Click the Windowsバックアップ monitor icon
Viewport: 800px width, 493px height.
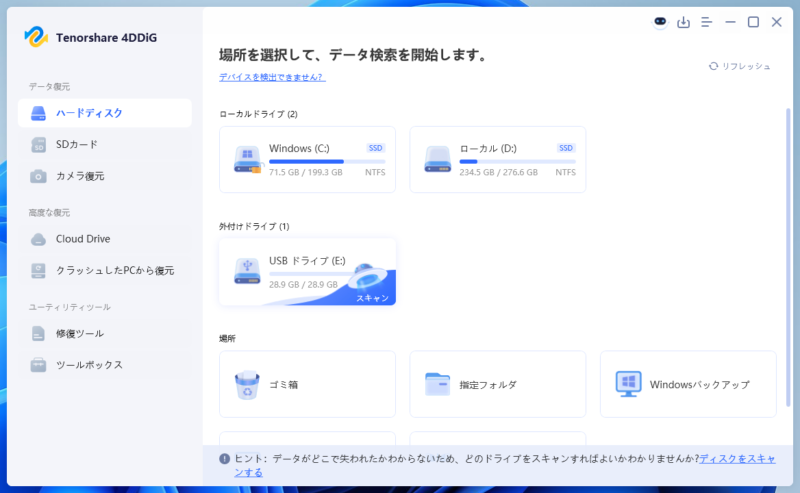pos(628,384)
